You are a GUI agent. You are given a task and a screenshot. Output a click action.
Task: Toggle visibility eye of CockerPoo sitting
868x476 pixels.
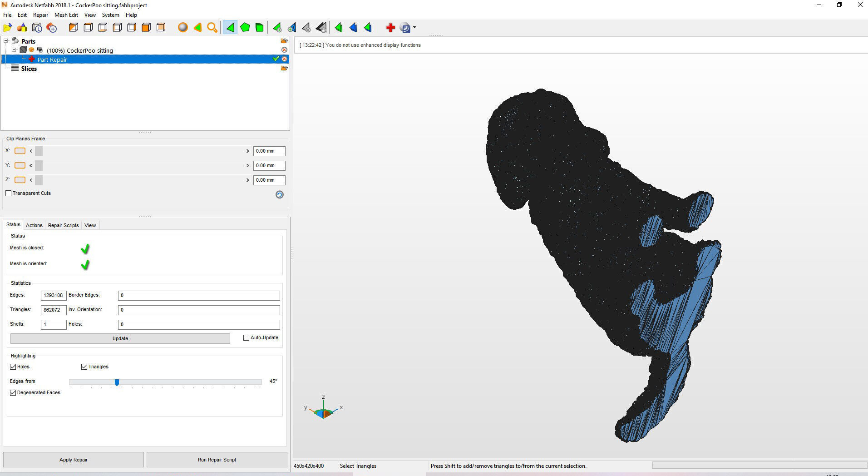tap(32, 50)
